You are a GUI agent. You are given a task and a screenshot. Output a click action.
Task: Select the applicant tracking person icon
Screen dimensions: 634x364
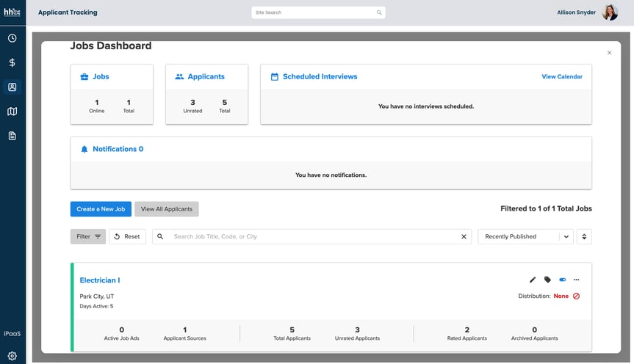(x=12, y=87)
